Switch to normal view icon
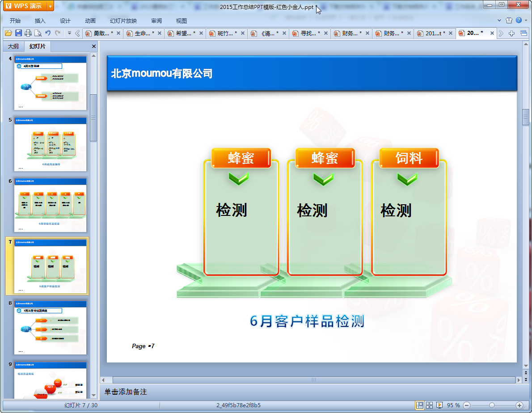532x413 pixels. click(420, 405)
